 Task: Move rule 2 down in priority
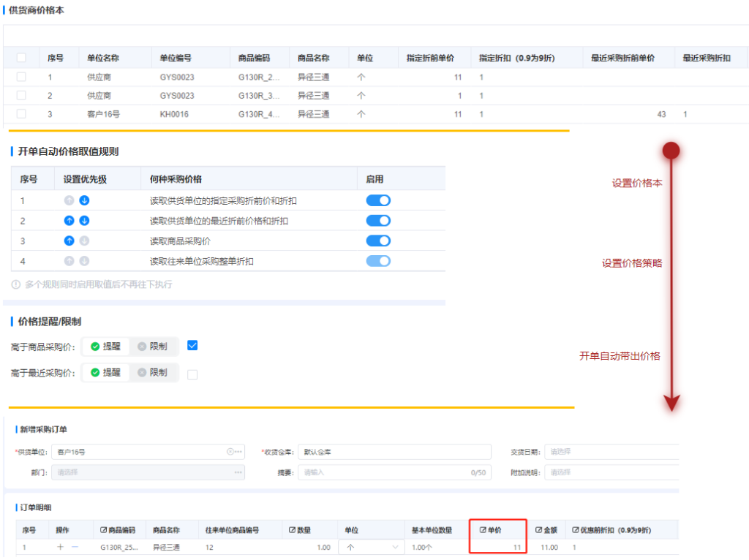tap(84, 221)
